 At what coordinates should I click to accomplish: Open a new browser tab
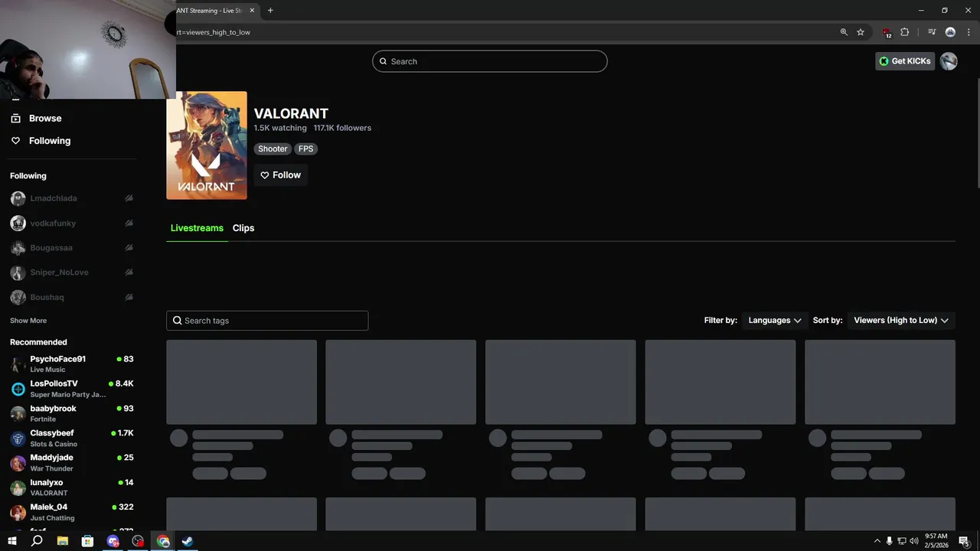pos(270,11)
